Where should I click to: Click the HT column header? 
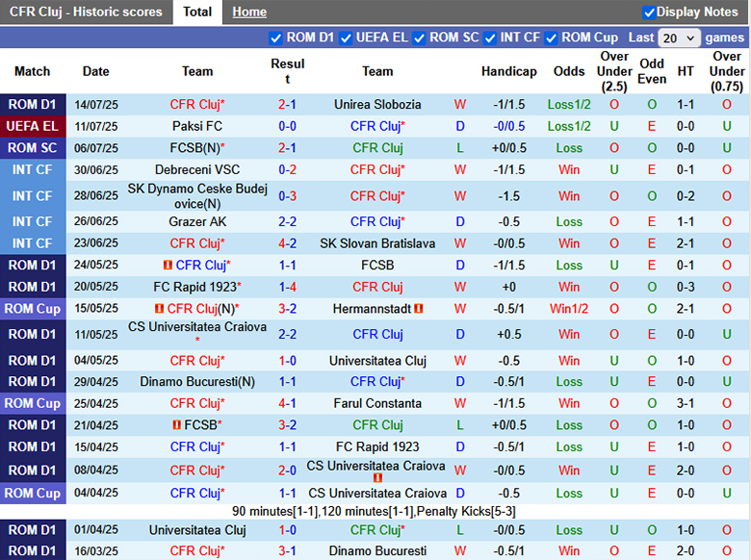coord(686,71)
